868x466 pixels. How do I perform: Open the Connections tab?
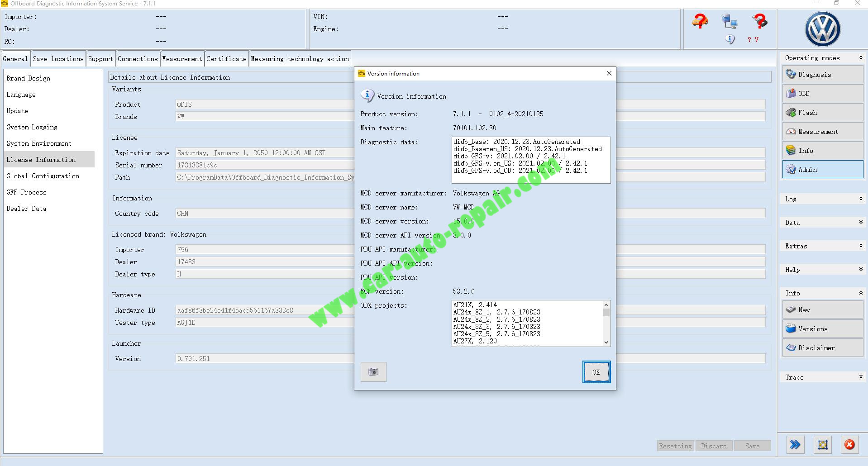tap(138, 59)
